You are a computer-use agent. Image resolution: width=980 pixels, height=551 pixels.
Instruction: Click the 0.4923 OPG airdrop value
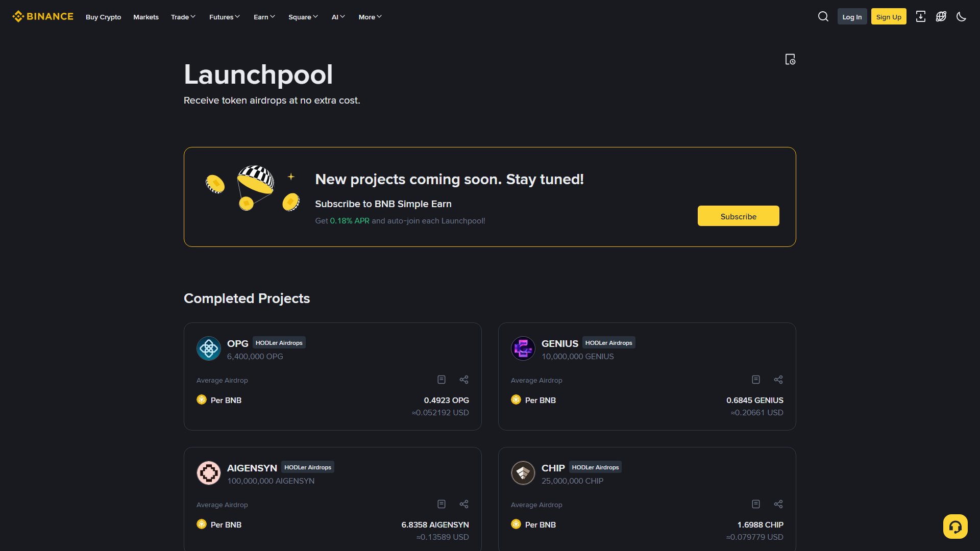[x=447, y=400]
